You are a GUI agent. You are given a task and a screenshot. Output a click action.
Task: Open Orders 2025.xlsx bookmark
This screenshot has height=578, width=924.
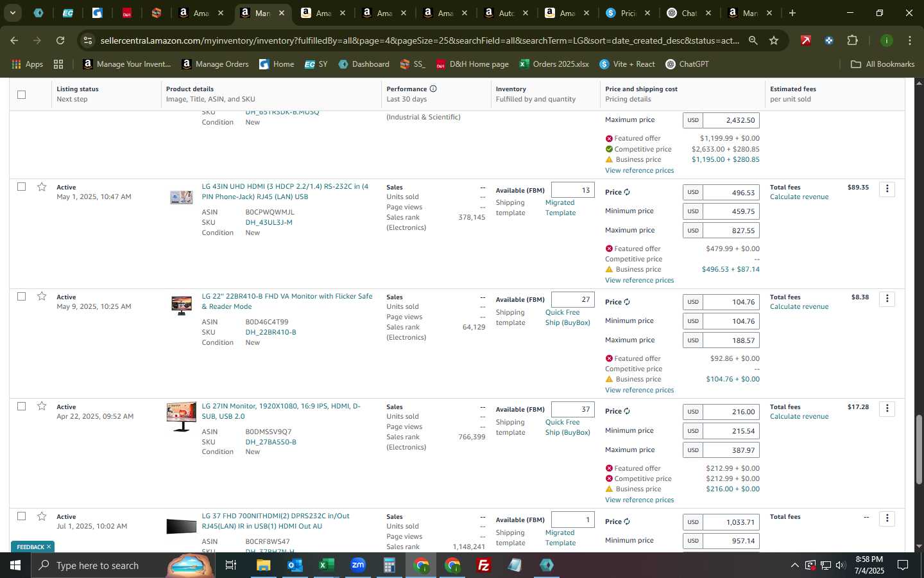click(554, 64)
